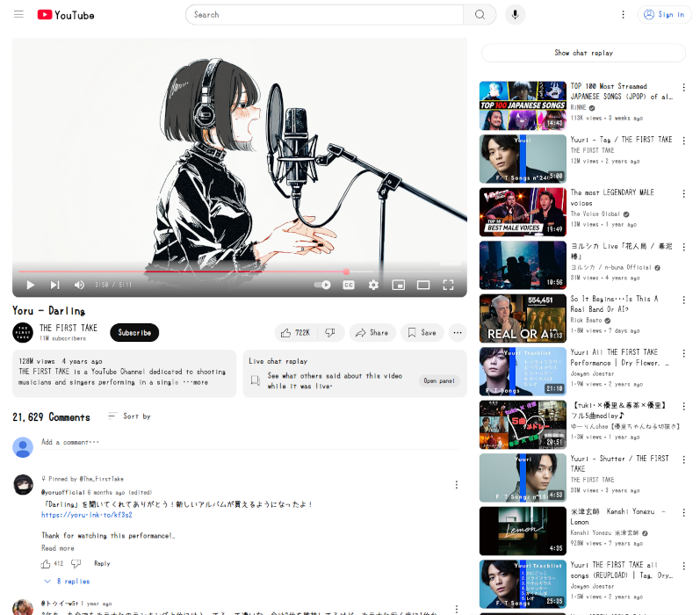This screenshot has height=615, width=700.
Task: Toggle the autoplay switch
Action: [x=321, y=285]
